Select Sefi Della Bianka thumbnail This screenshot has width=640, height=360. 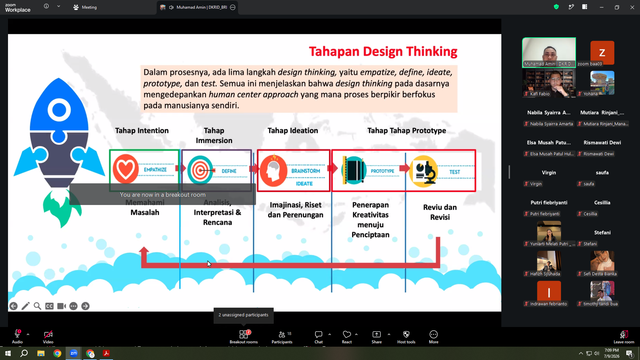click(x=602, y=263)
